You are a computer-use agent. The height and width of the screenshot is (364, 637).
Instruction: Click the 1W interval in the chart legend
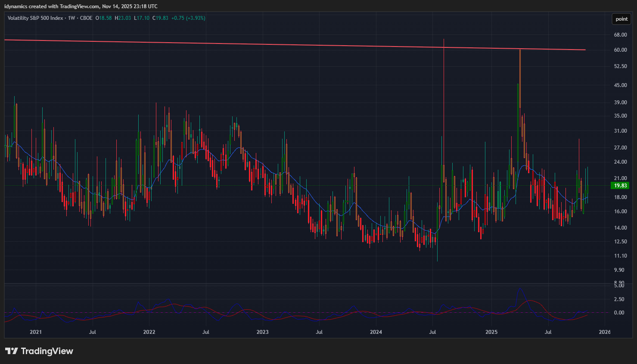click(71, 18)
